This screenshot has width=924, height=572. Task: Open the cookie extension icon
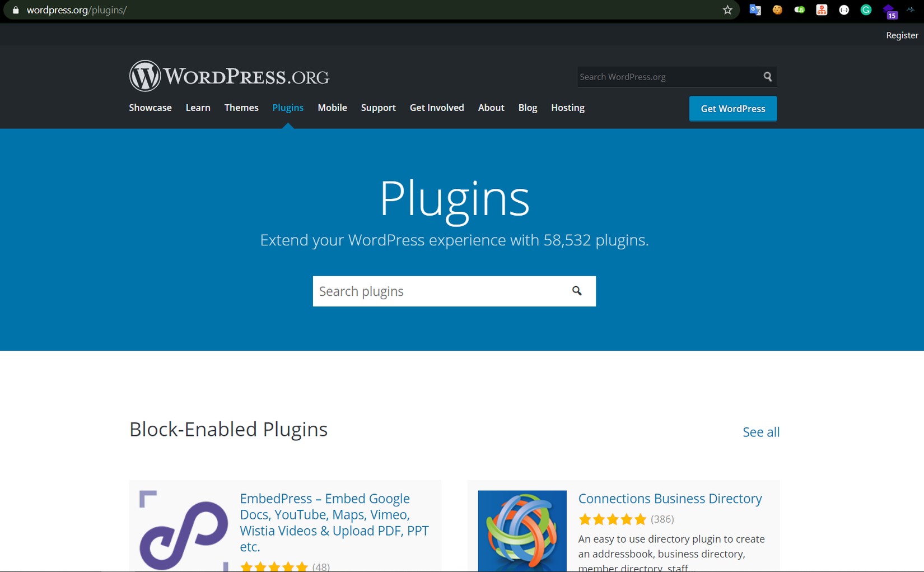click(x=777, y=10)
